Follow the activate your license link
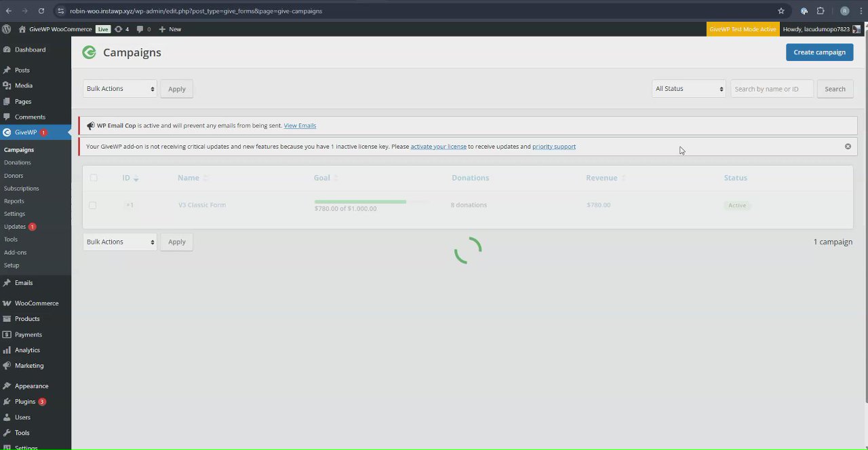This screenshot has height=450, width=868. (x=438, y=147)
